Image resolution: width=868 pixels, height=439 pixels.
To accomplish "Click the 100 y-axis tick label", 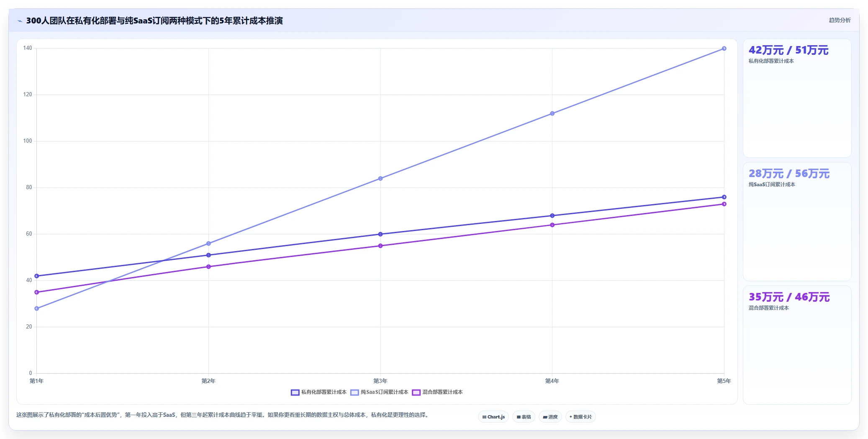I will tap(28, 141).
